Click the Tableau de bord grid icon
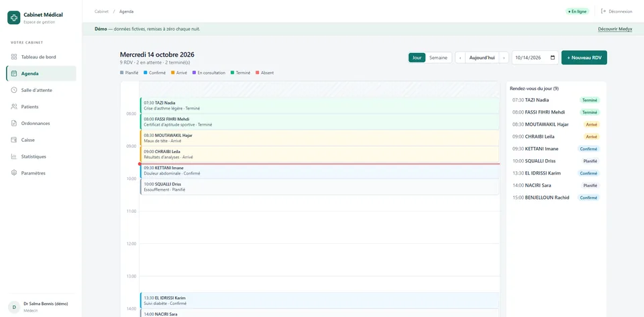 click(14, 56)
